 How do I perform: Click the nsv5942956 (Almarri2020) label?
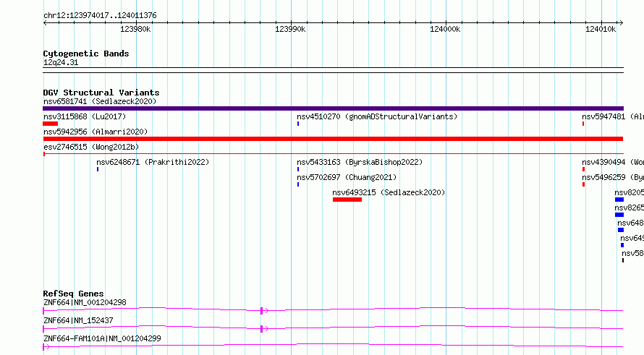(x=96, y=132)
